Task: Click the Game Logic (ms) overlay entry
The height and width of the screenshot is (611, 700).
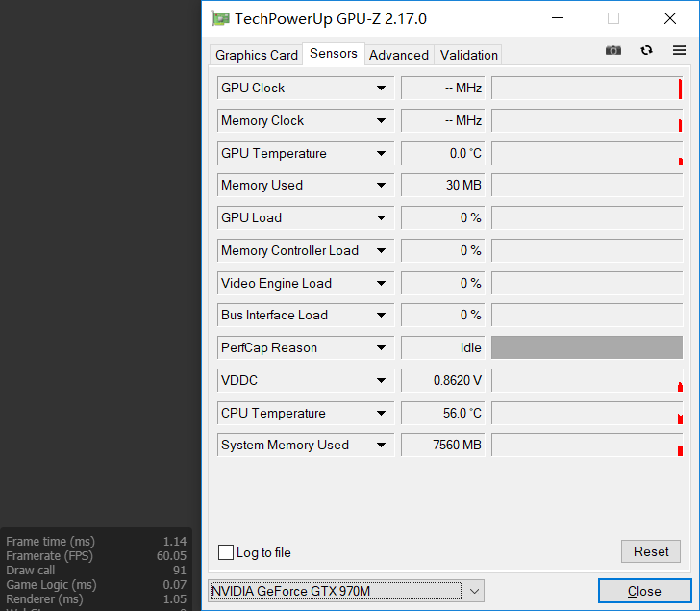Action: point(96,585)
